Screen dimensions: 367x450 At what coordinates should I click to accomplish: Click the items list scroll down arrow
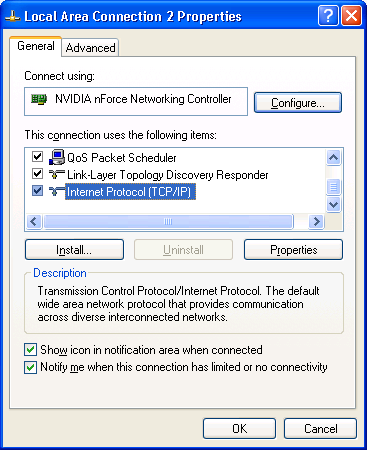tap(333, 204)
